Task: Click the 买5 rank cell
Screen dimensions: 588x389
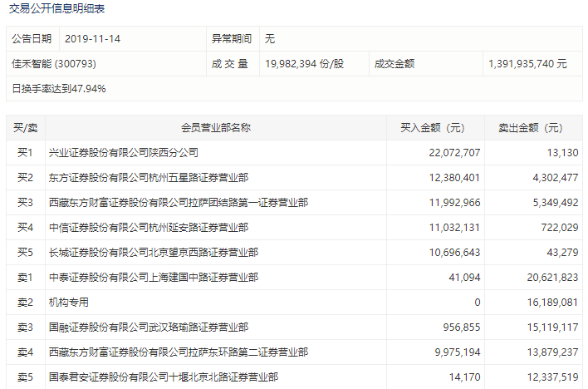Action: [x=26, y=253]
